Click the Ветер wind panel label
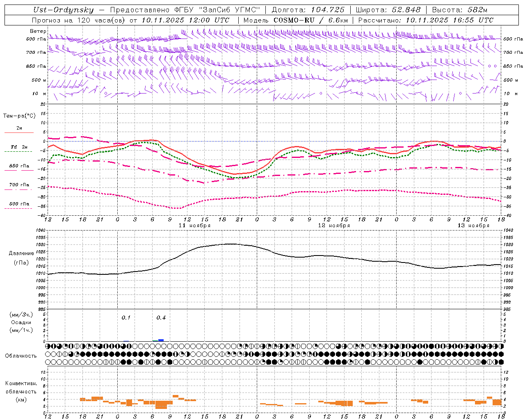 tap(38, 31)
